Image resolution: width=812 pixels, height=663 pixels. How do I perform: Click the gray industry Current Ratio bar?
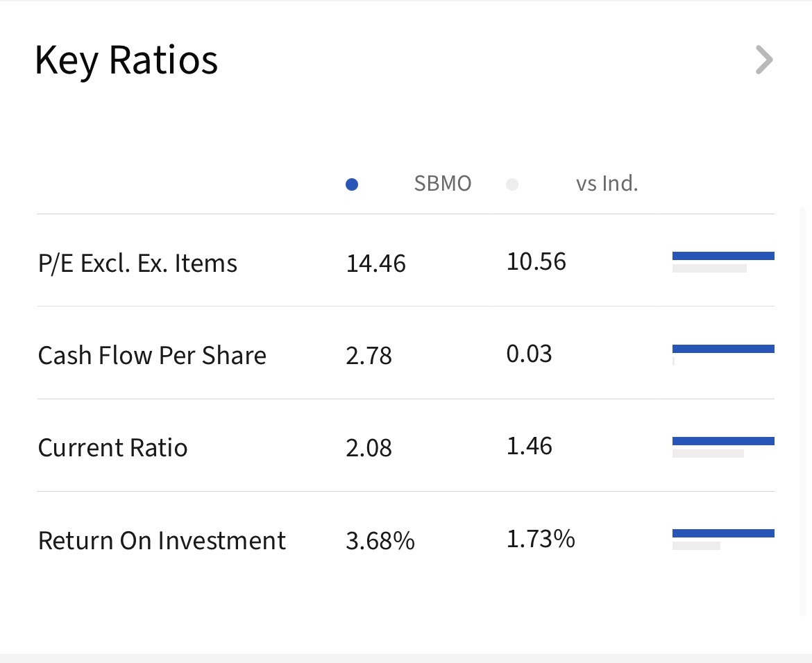[708, 454]
